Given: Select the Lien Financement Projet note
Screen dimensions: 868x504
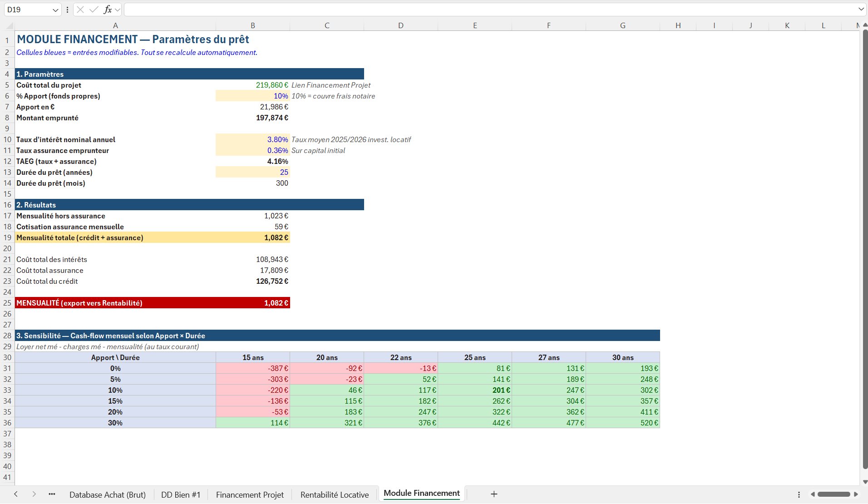Looking at the screenshot, I should coord(331,85).
